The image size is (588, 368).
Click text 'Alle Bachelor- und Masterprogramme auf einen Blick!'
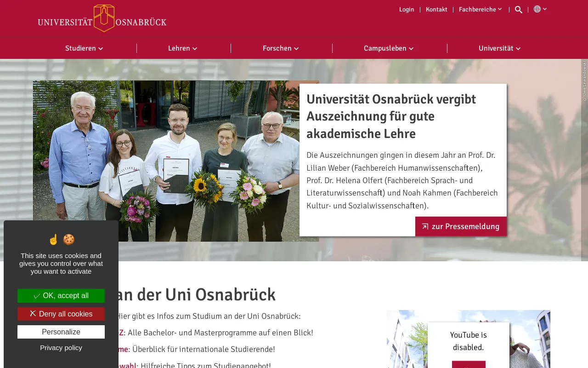tap(220, 333)
